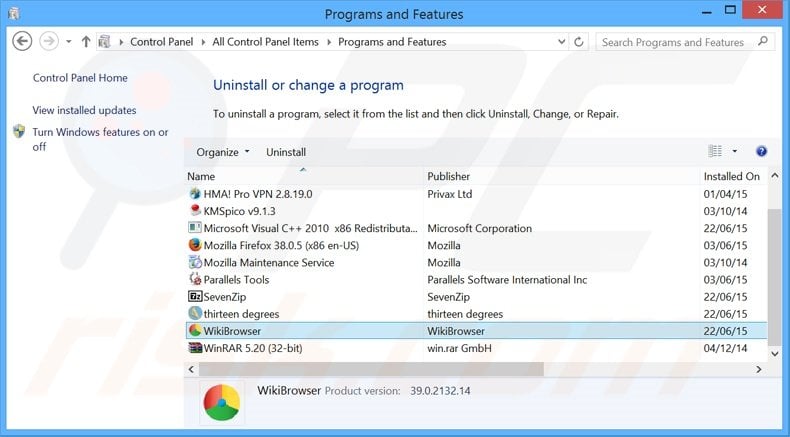Click Privax Ltd publisher cell
790x437 pixels.
(449, 194)
